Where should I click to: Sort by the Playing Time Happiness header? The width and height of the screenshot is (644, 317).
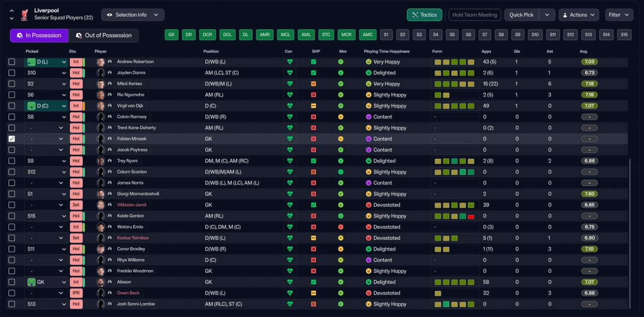386,51
